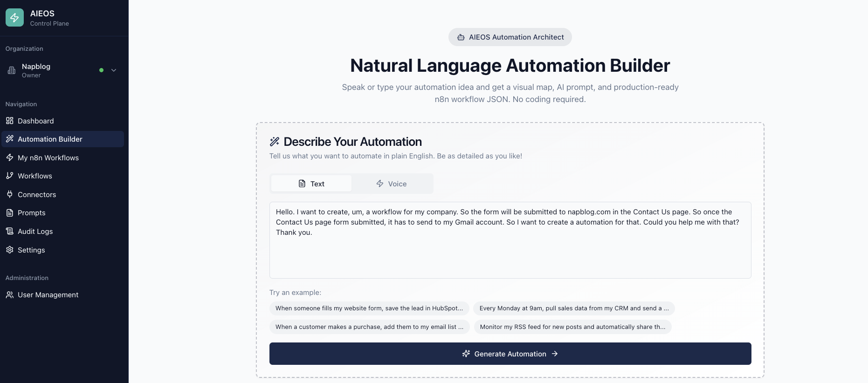
Task: Click the Prompts document icon
Action: (10, 212)
